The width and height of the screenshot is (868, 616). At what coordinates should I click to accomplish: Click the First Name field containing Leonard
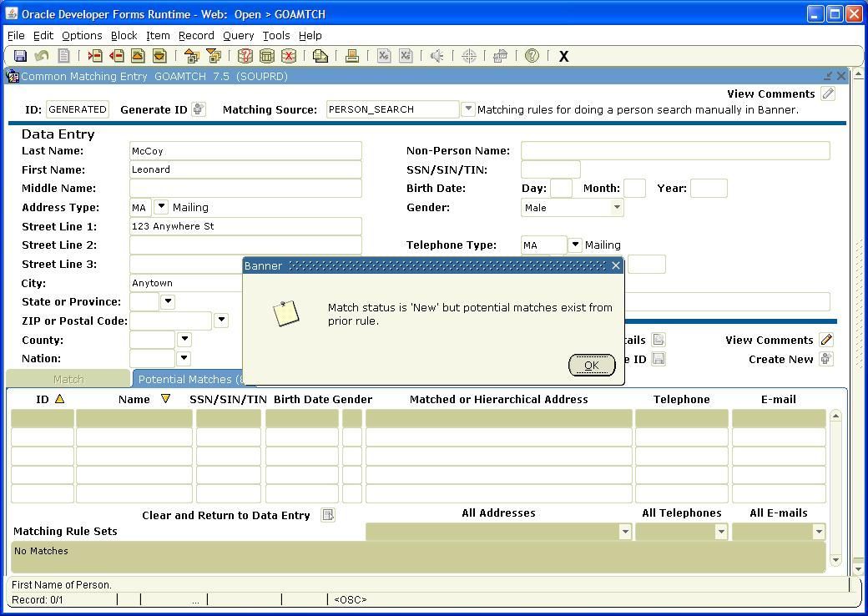[x=245, y=169]
